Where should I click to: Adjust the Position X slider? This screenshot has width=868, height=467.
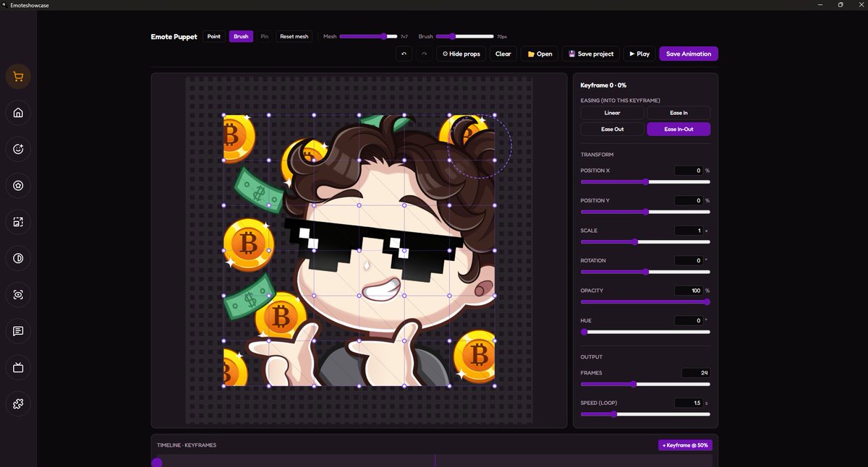[645, 182]
